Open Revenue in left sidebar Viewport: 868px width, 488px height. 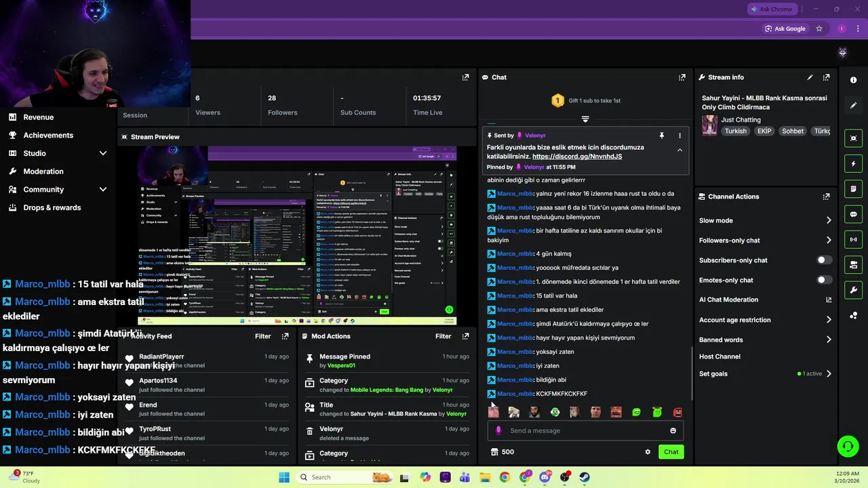38,117
